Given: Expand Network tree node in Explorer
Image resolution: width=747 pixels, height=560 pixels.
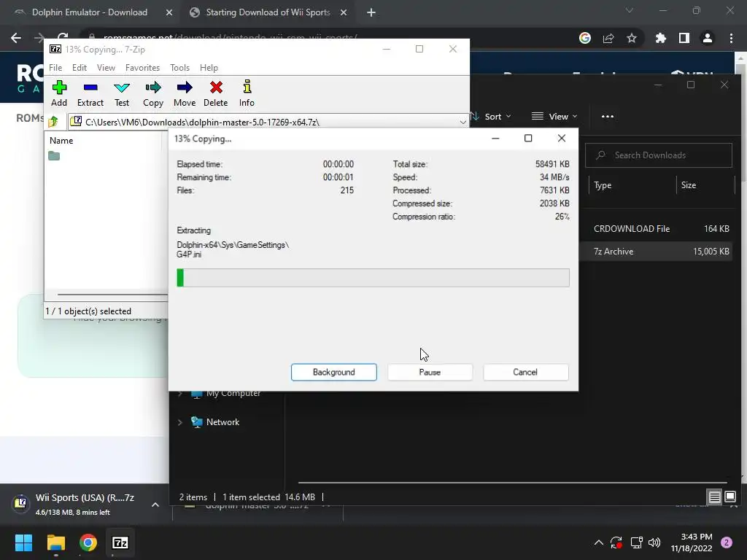Looking at the screenshot, I should pyautogui.click(x=180, y=422).
